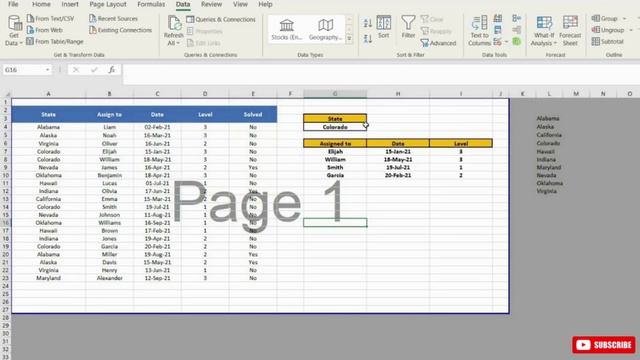This screenshot has width=640, height=360.
Task: Select the Garcia bold result cell
Action: (335, 175)
